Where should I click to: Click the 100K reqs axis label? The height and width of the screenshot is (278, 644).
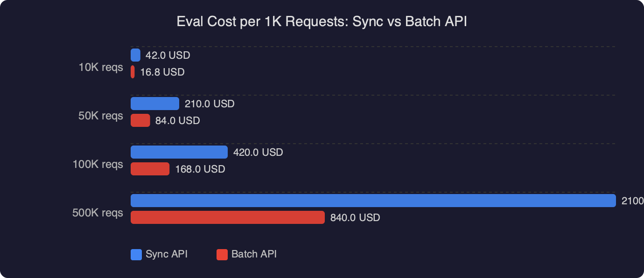[x=98, y=164]
